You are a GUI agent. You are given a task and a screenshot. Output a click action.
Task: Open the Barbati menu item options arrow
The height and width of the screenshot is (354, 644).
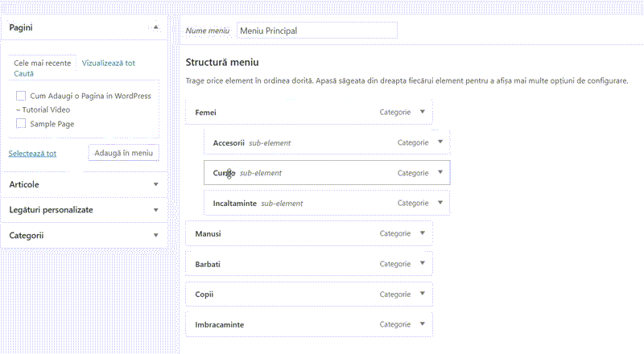click(422, 263)
